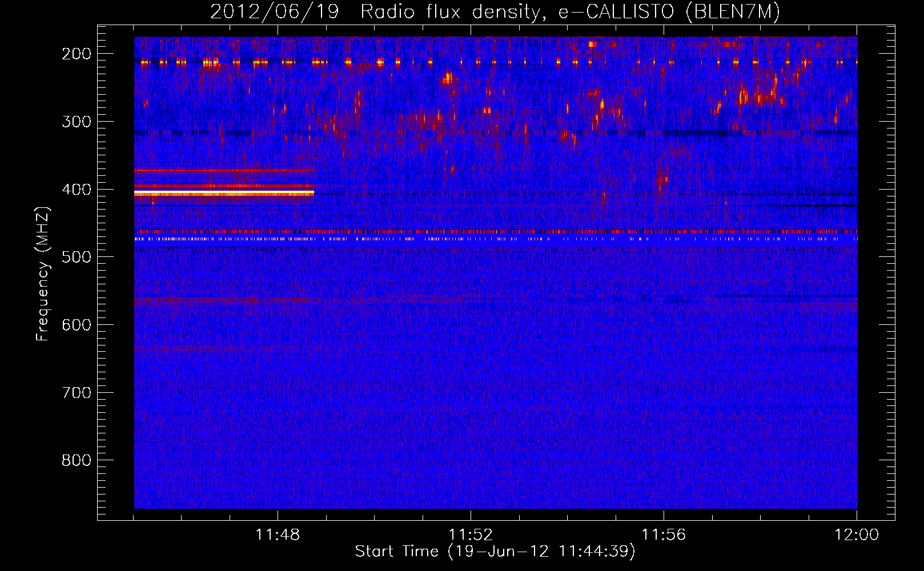Click the 'Start Time (19-Jun-12 11:44:39)' label
The width and height of the screenshot is (924, 571).
pos(495,552)
